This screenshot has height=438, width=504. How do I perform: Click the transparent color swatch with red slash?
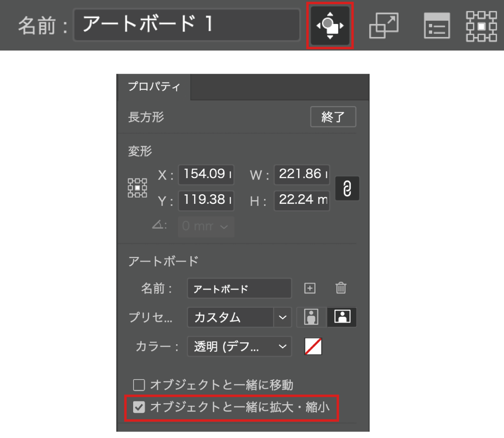[x=313, y=346]
